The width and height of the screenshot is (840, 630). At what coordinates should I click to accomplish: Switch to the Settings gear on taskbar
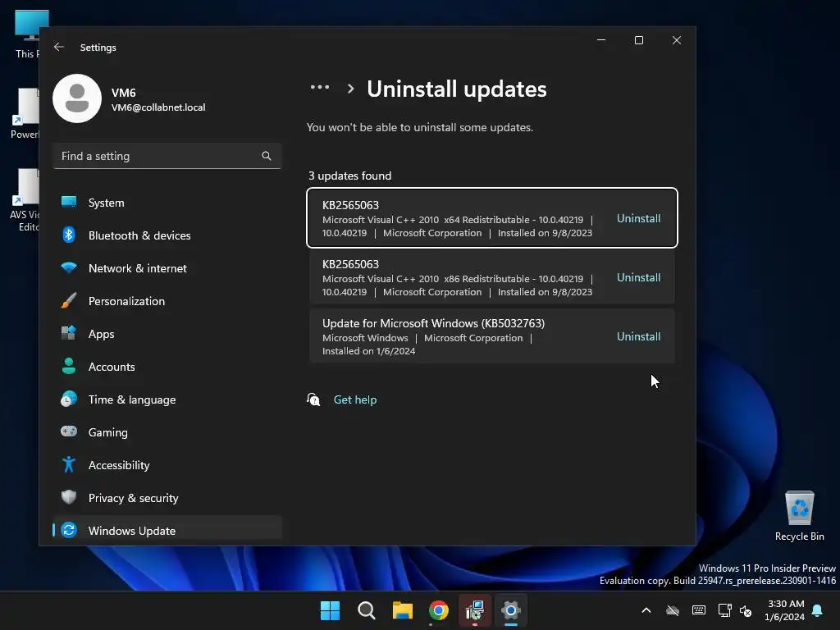(510, 610)
